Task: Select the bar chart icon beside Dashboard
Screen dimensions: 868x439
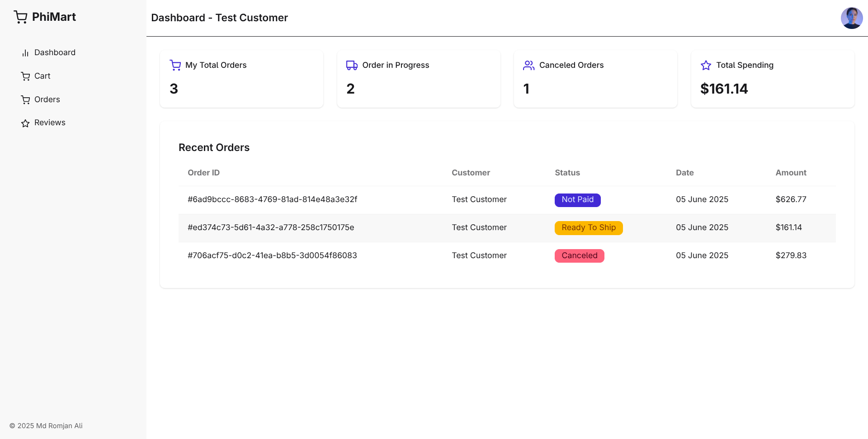Action: click(25, 52)
